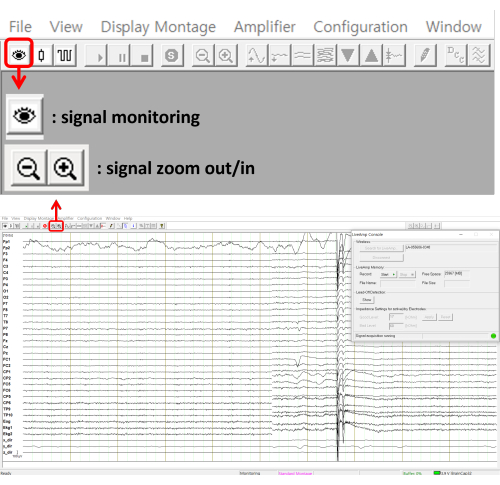The image size is (500, 485).
Task: Click the two wavy lines channel icon
Action: pos(302,55)
